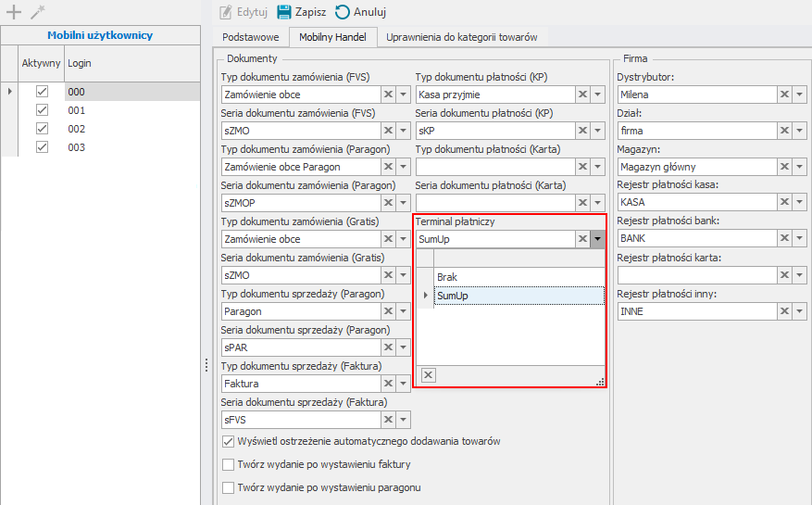Switch to the Podstawowe tab
This screenshot has height=505, width=812.
(247, 37)
